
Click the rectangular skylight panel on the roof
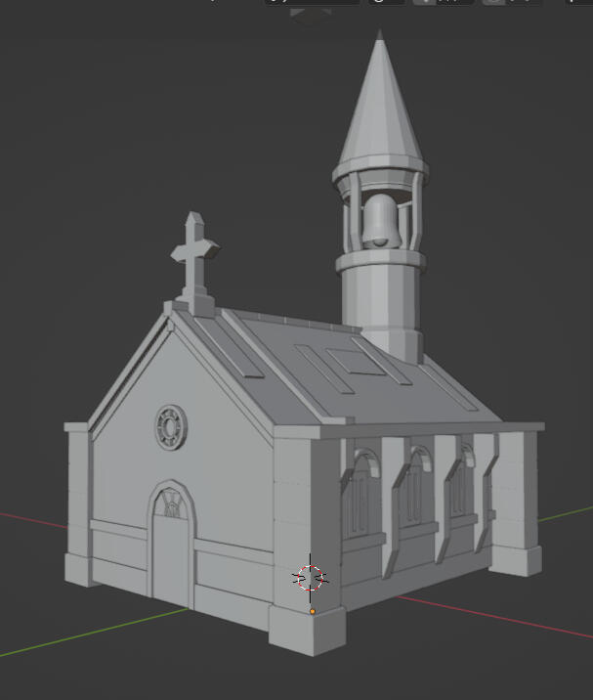(356, 361)
